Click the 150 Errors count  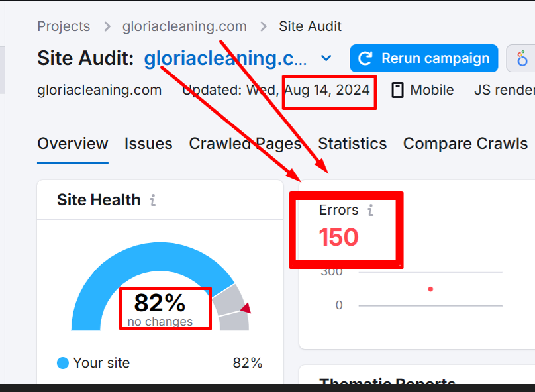[x=339, y=237]
